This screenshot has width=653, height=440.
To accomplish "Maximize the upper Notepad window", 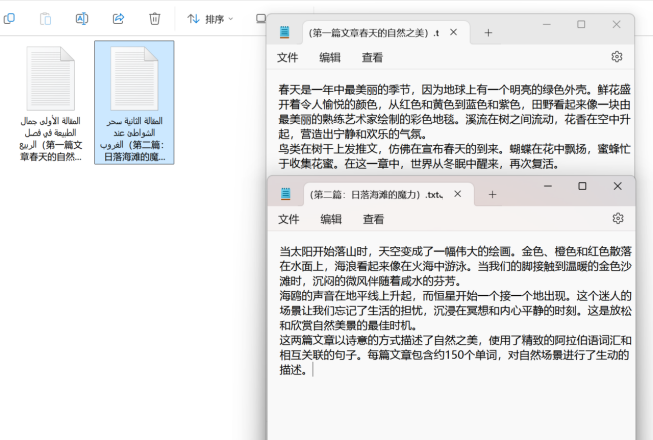I will (581, 25).
